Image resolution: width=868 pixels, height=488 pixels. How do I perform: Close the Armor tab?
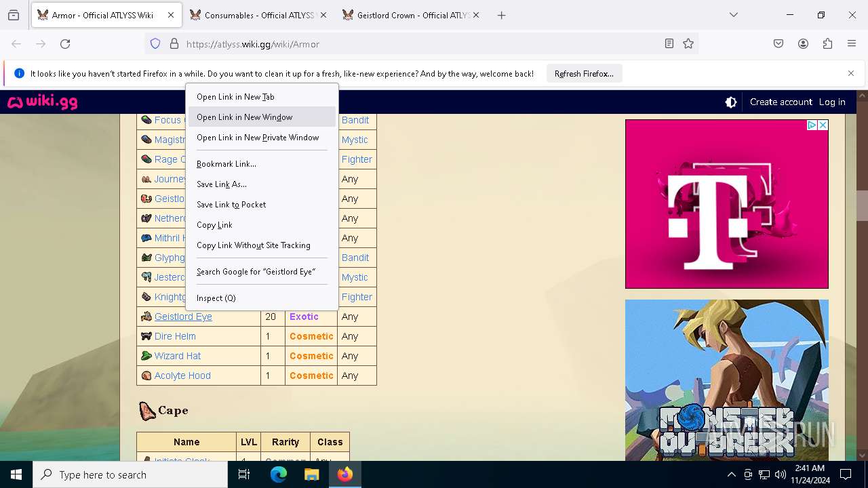coord(171,15)
